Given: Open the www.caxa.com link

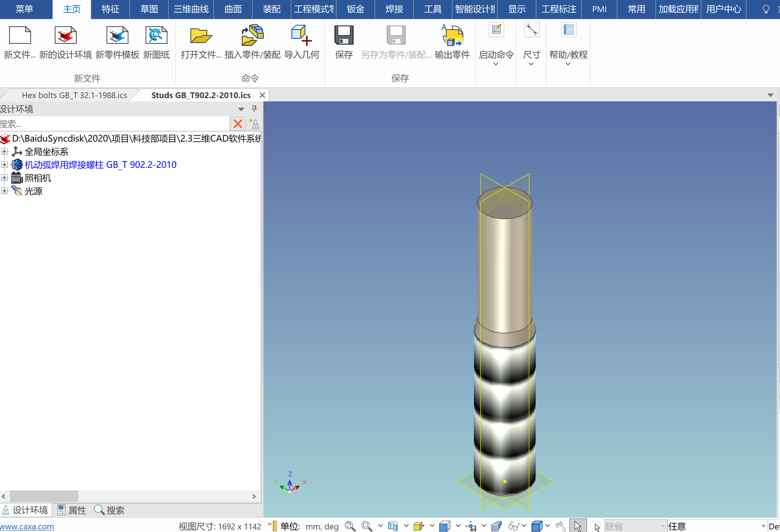Looking at the screenshot, I should [27, 527].
